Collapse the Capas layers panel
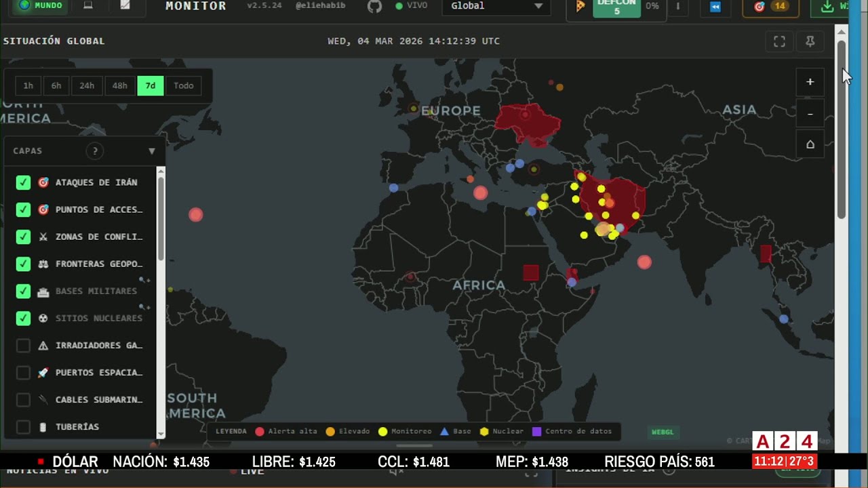The image size is (868, 488). pyautogui.click(x=152, y=151)
